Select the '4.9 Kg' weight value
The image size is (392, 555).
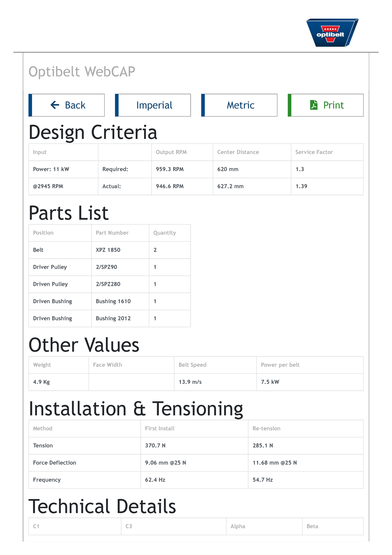pyautogui.click(x=41, y=382)
